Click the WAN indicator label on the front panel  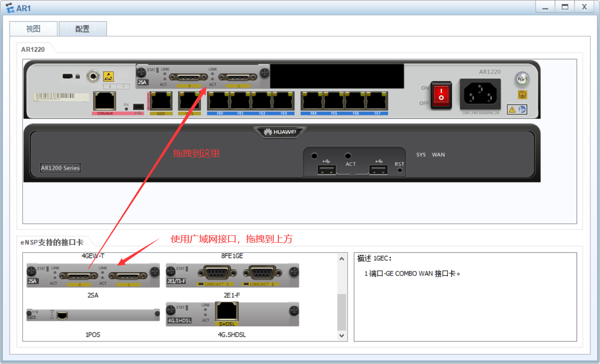point(438,155)
